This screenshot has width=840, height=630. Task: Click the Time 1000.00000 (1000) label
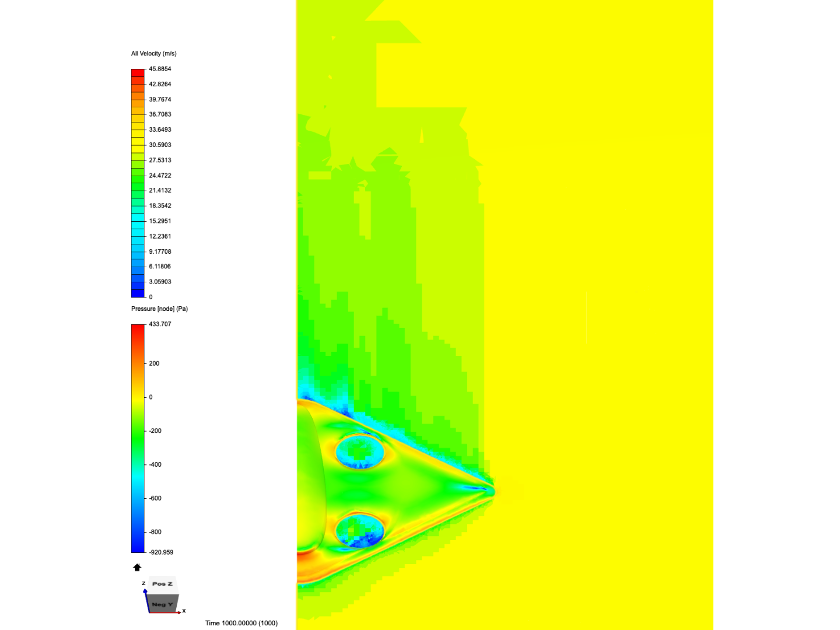(x=241, y=623)
